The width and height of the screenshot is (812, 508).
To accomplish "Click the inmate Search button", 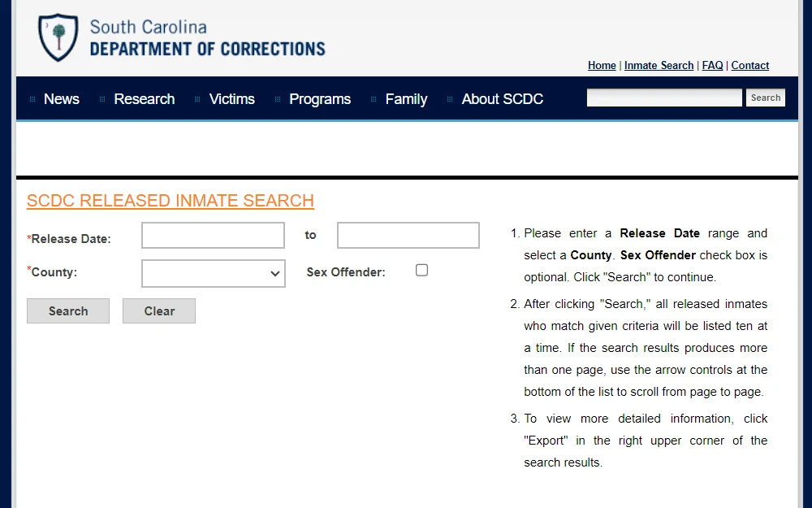I will (68, 311).
